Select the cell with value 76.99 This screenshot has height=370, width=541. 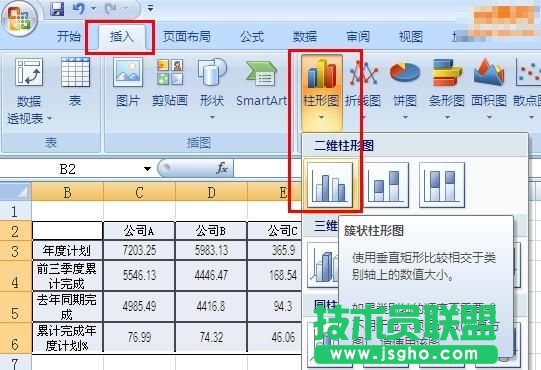pyautogui.click(x=139, y=338)
